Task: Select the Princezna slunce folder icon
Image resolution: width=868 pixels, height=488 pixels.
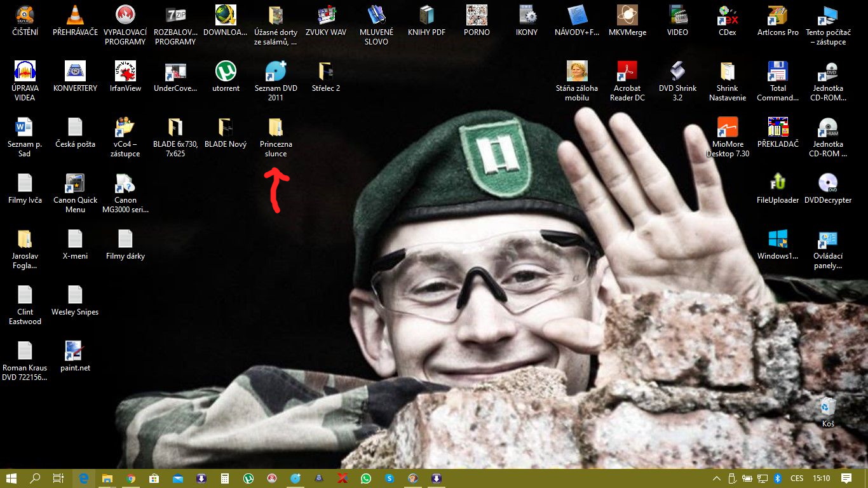Action: (276, 137)
